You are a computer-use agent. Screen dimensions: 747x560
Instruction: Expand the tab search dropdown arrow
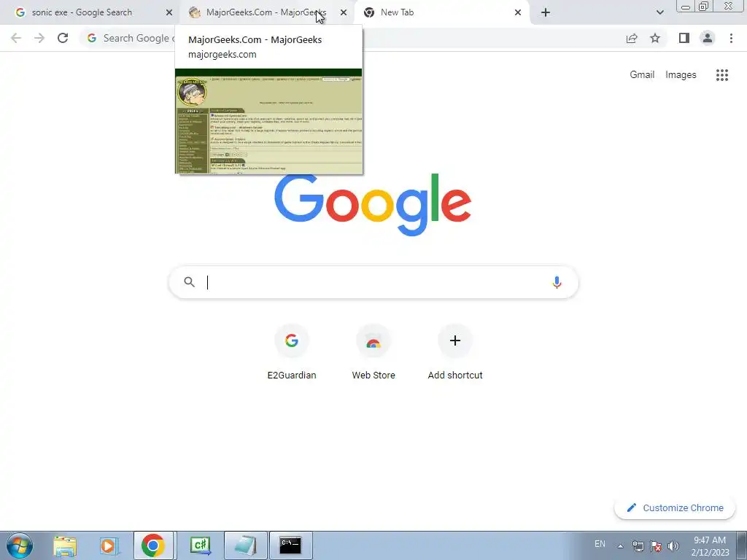(x=659, y=13)
